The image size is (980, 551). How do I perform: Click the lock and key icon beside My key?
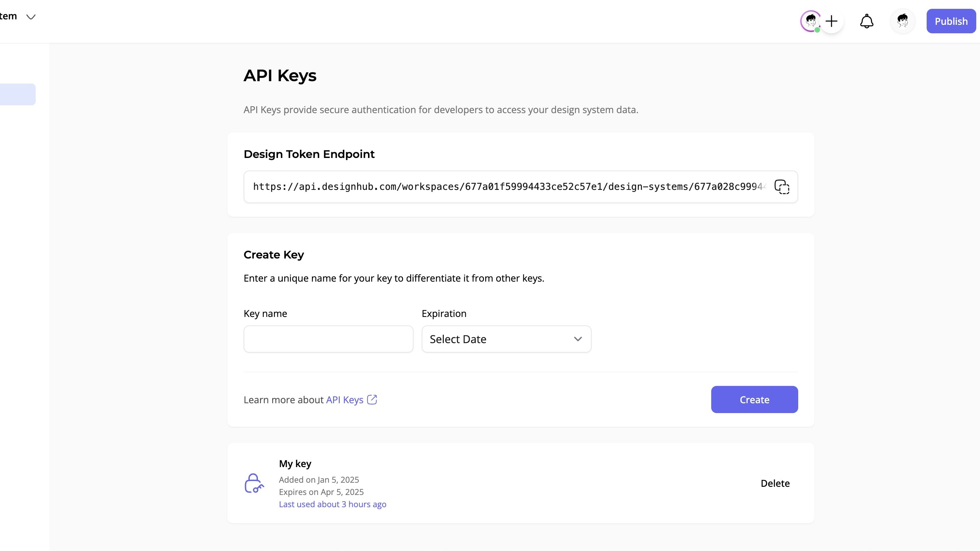(254, 483)
